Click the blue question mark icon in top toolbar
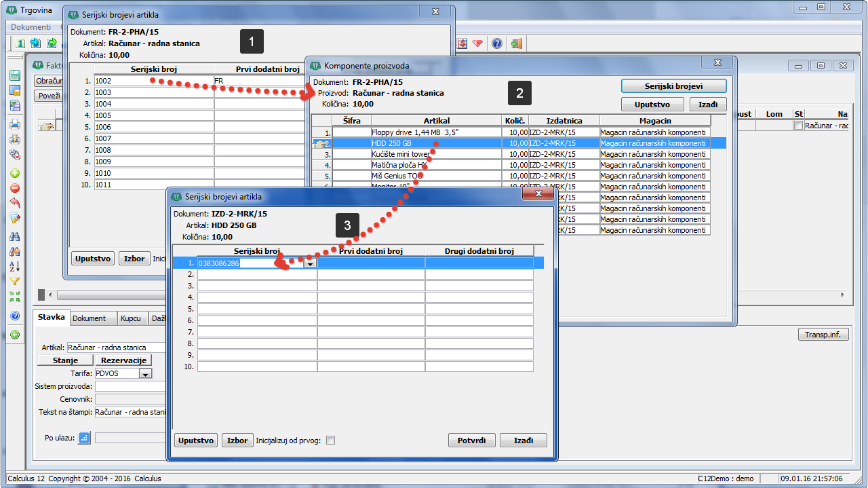868x488 pixels. (x=497, y=43)
